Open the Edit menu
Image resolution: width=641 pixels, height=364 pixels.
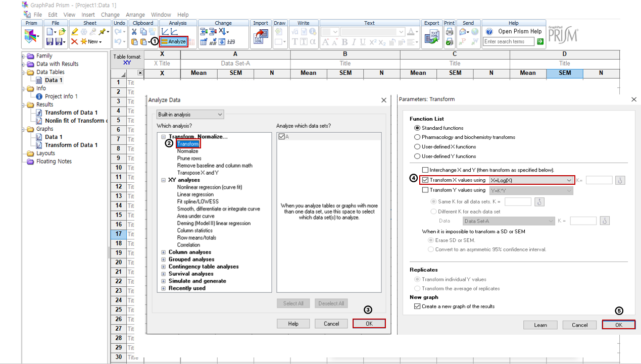tap(53, 15)
